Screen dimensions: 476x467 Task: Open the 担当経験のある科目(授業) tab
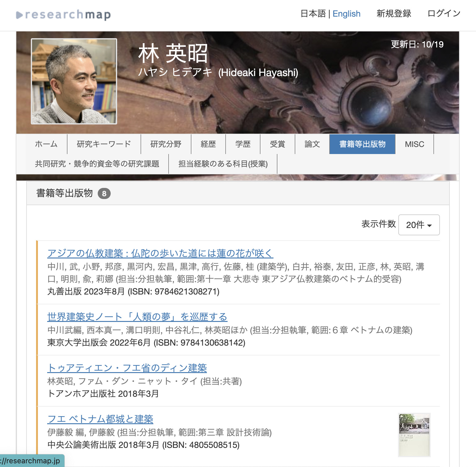223,164
